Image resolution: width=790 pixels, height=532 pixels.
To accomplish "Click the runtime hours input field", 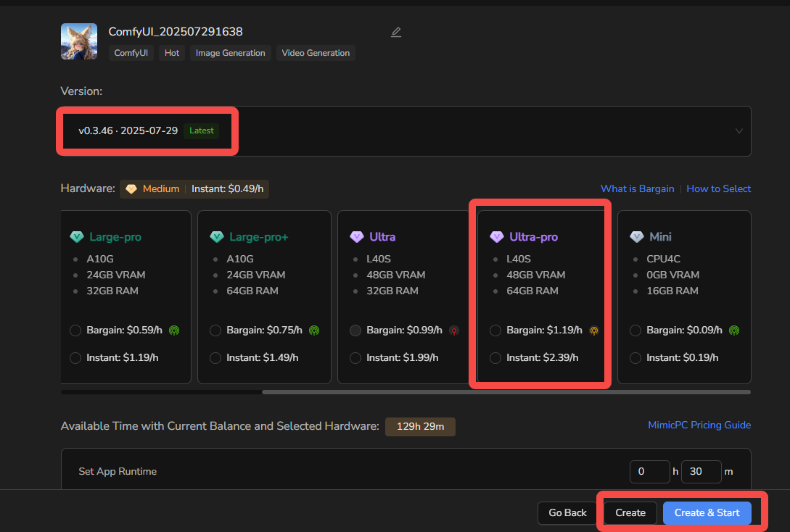I will tap(650, 472).
